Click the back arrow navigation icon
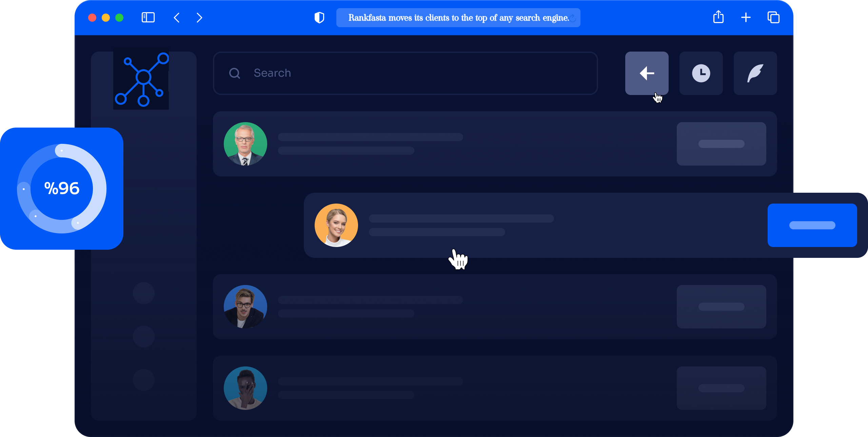This screenshot has height=437, width=868. tap(647, 73)
